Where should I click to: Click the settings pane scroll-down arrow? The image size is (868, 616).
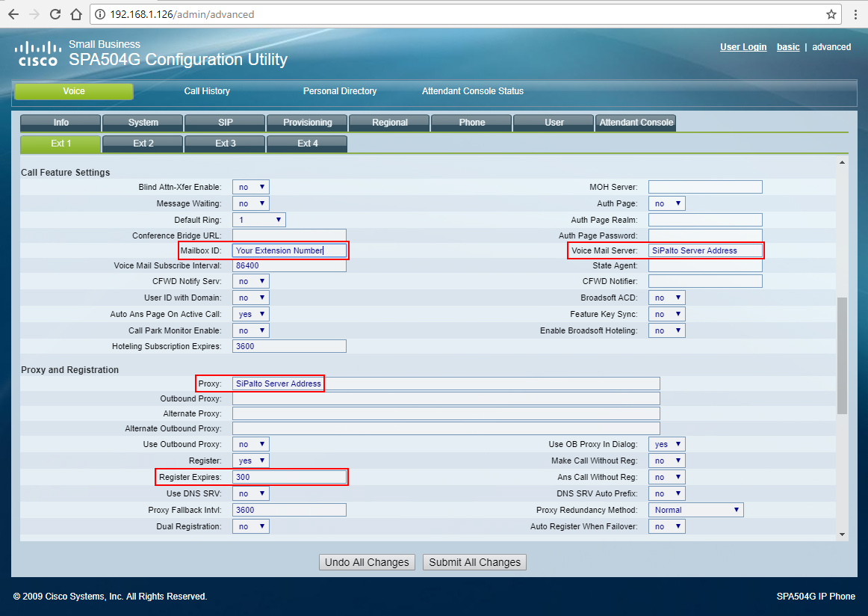click(842, 535)
